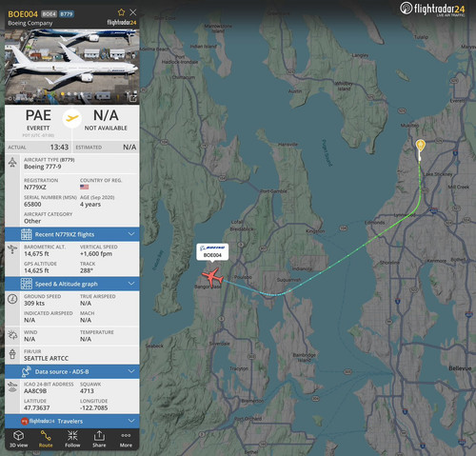Share this flight
This screenshot has height=456, width=476.
point(99,440)
